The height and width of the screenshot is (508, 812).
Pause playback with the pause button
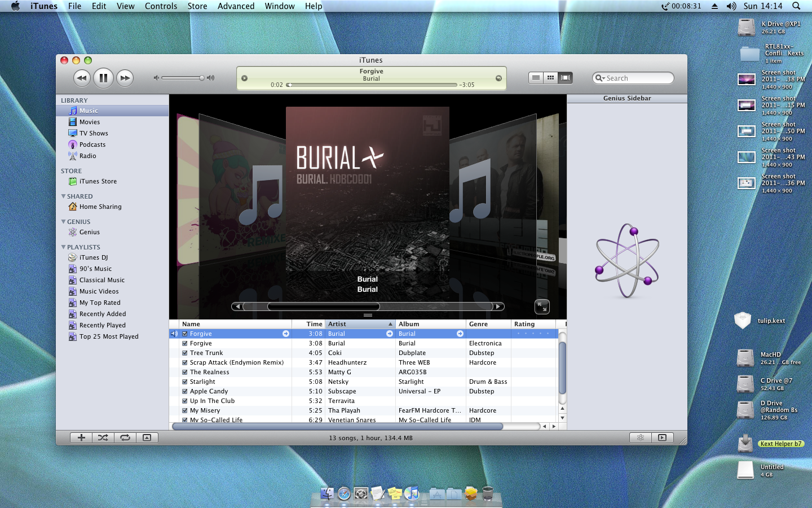(x=103, y=78)
